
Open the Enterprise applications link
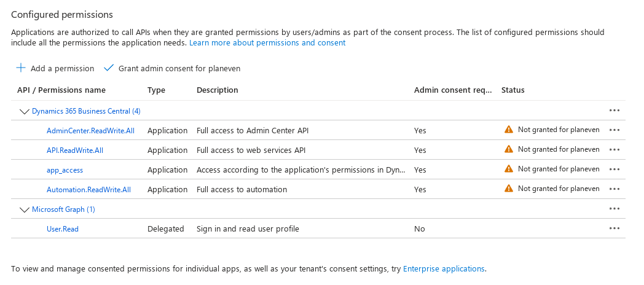coord(444,269)
